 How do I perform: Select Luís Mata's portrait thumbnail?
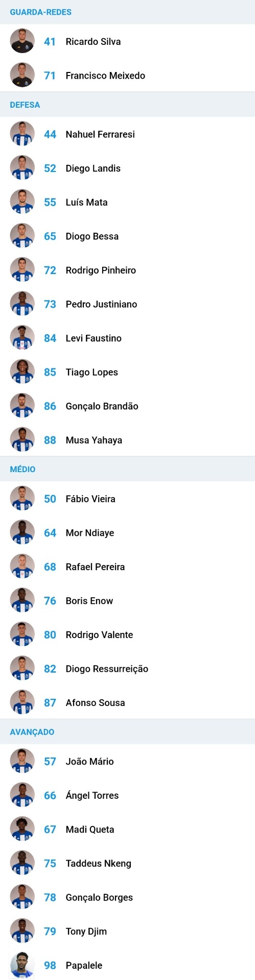tap(22, 202)
